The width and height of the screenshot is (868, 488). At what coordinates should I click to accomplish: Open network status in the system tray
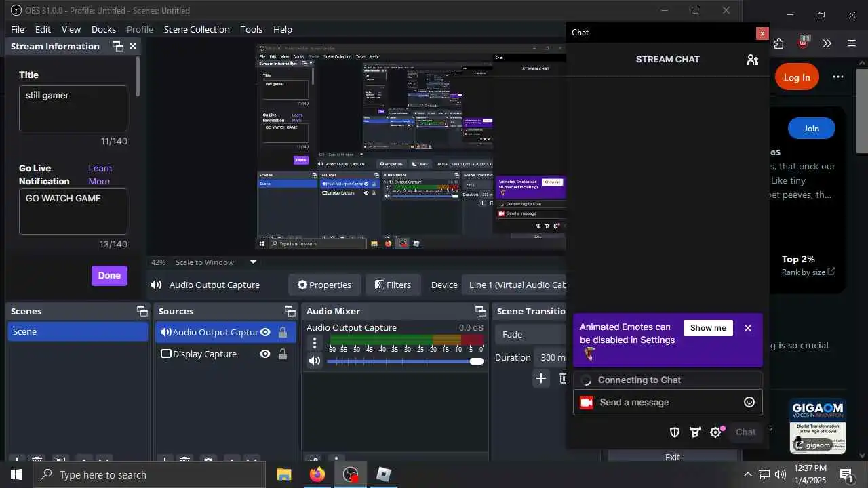pos(764,474)
